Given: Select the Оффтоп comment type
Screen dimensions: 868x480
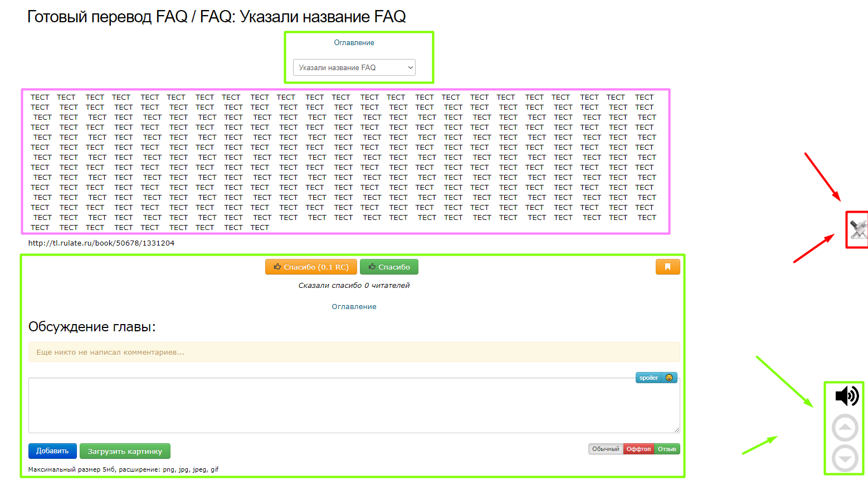Looking at the screenshot, I should (x=638, y=449).
